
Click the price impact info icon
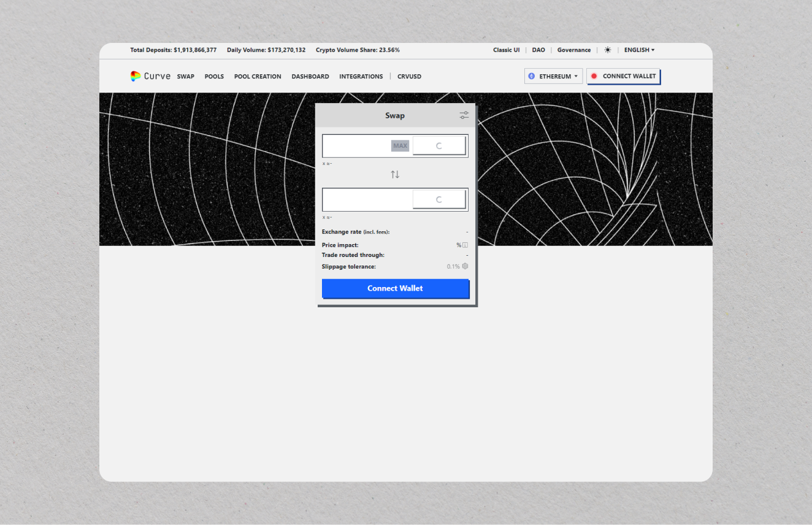pos(465,245)
